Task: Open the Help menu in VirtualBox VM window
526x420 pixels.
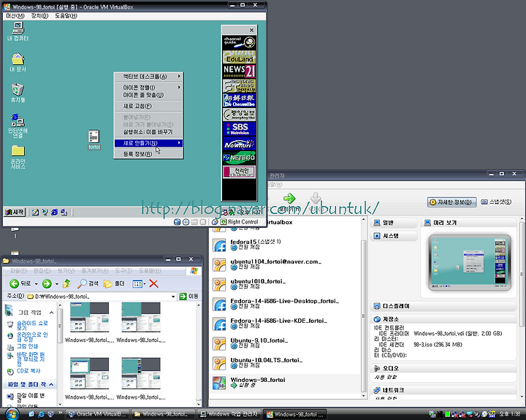Action: 66,16
